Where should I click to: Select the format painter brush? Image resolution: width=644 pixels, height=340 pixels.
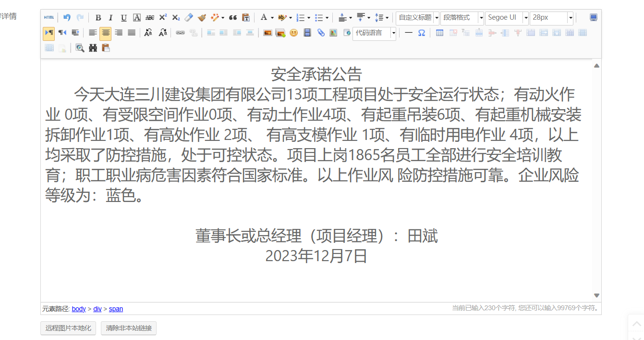[202, 18]
